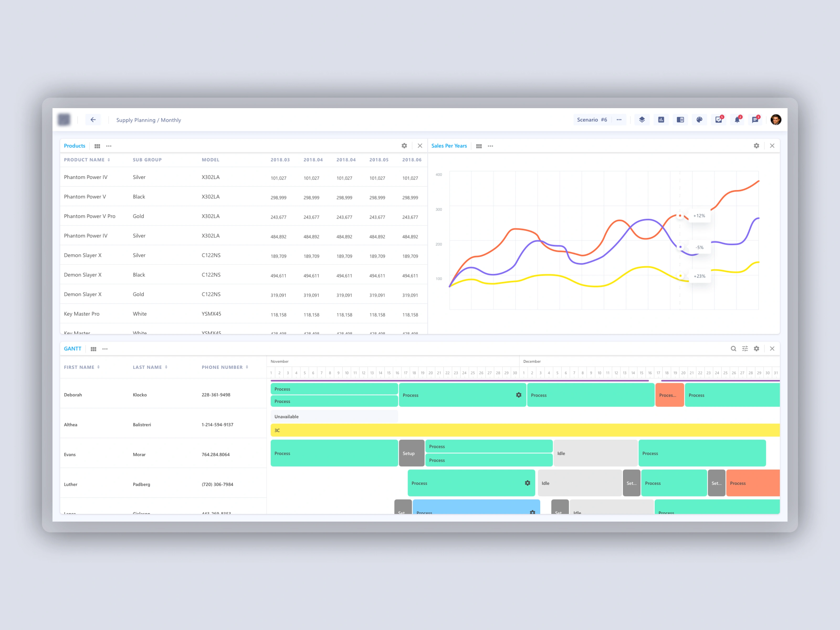This screenshot has width=840, height=630.
Task: Select the Sales Per Years tab
Action: tap(449, 146)
